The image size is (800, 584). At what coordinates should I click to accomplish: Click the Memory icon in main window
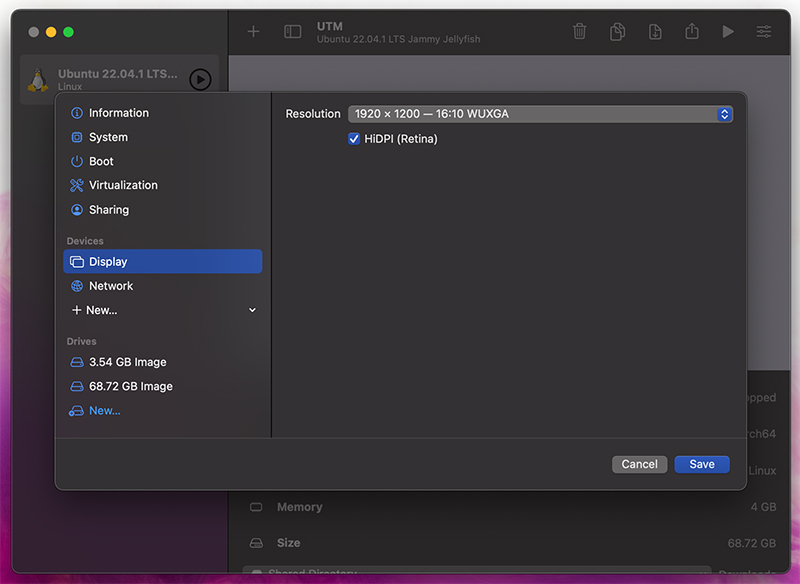point(256,507)
